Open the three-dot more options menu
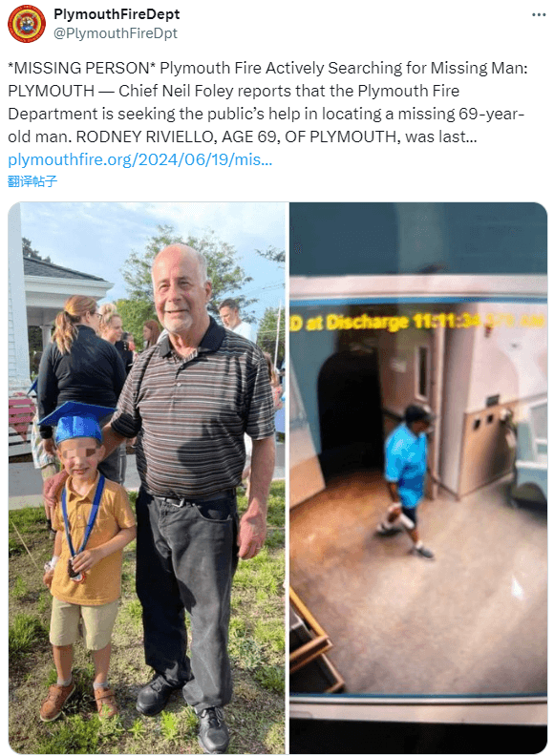 [539, 15]
